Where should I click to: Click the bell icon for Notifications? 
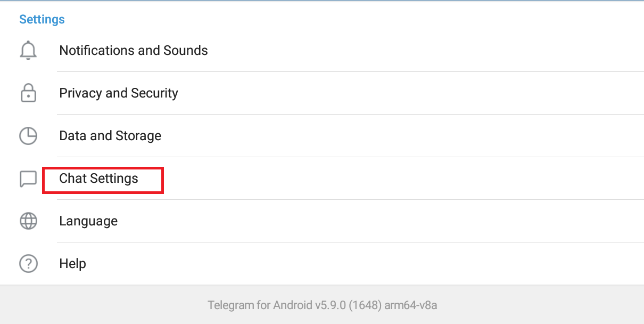point(28,51)
